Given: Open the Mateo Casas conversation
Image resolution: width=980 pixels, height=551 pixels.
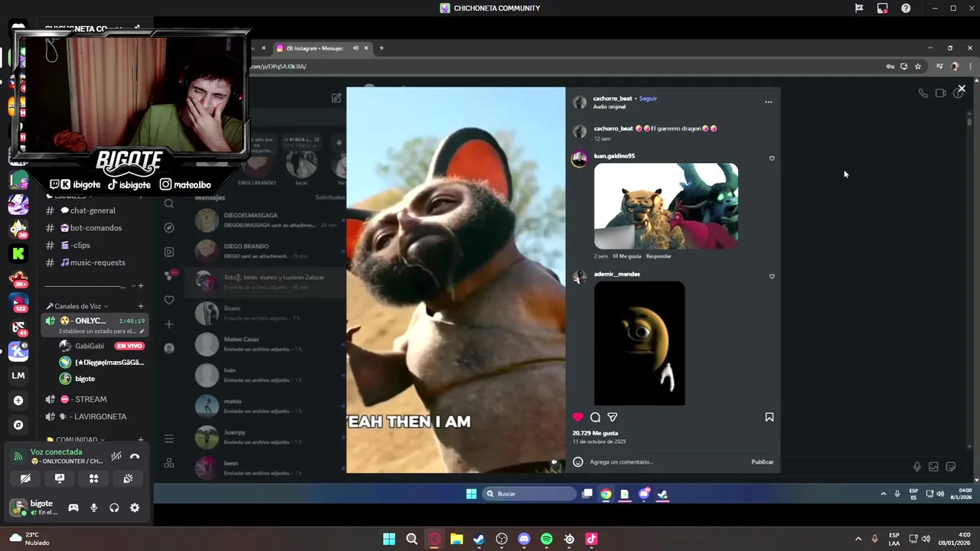Looking at the screenshot, I should 266,344.
